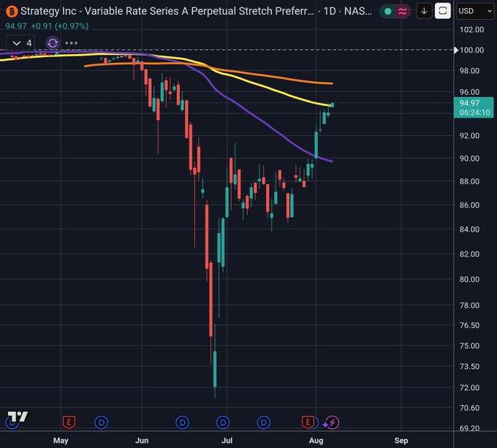Click the 84.00 price scale label

tap(469, 229)
